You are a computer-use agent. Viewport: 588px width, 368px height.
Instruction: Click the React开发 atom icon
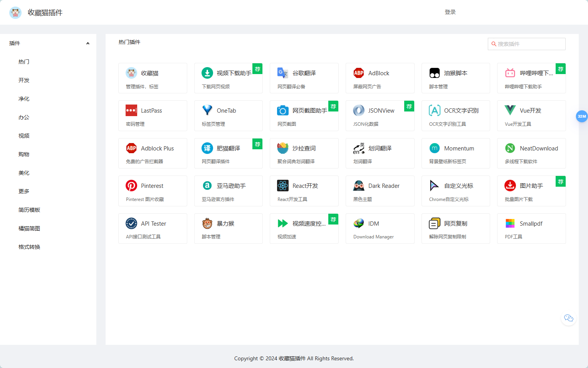pyautogui.click(x=283, y=186)
